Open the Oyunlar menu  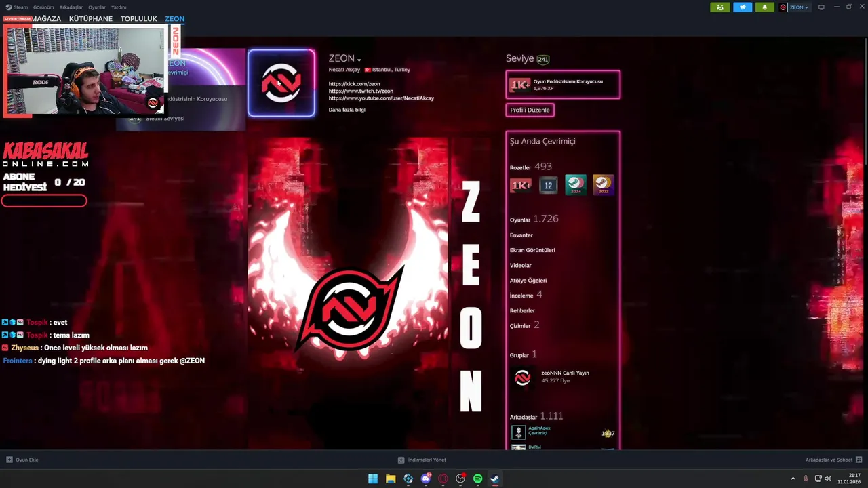coord(97,7)
